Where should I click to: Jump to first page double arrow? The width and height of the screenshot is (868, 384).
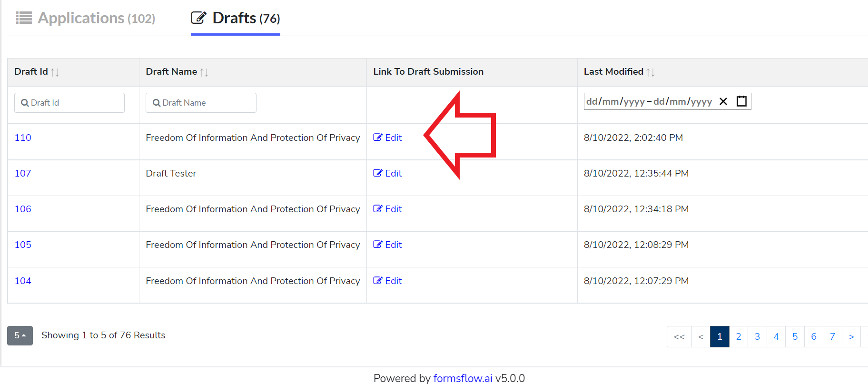[679, 337]
